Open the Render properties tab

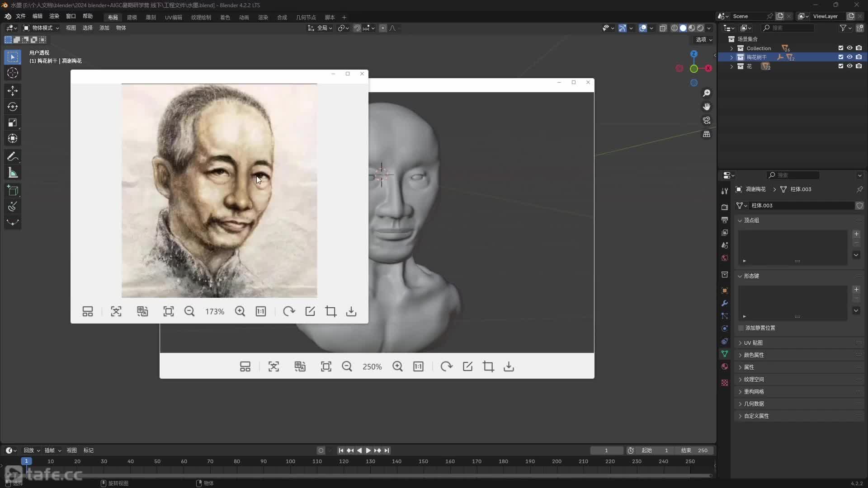point(725,207)
